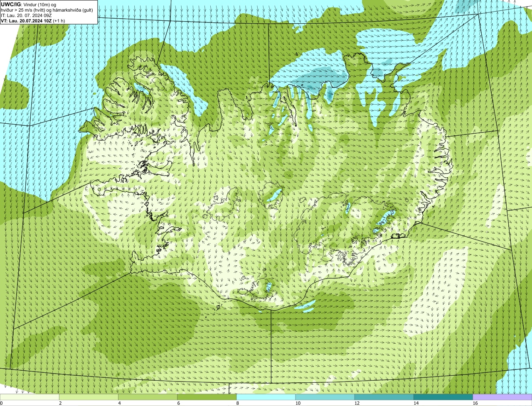Click the "IT: Lau. 20. 07. 2024 09Z" line
The height and width of the screenshot is (406, 532).
click(x=26, y=15)
